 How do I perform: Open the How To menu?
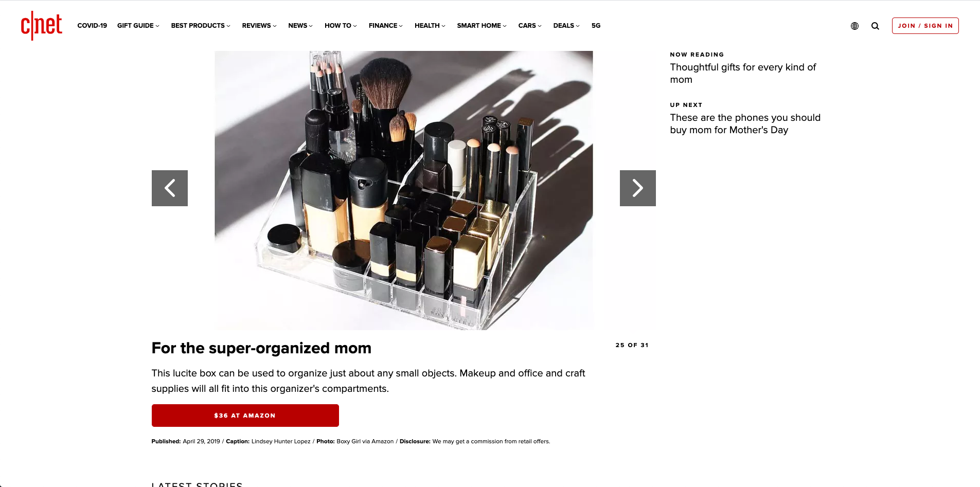click(341, 25)
